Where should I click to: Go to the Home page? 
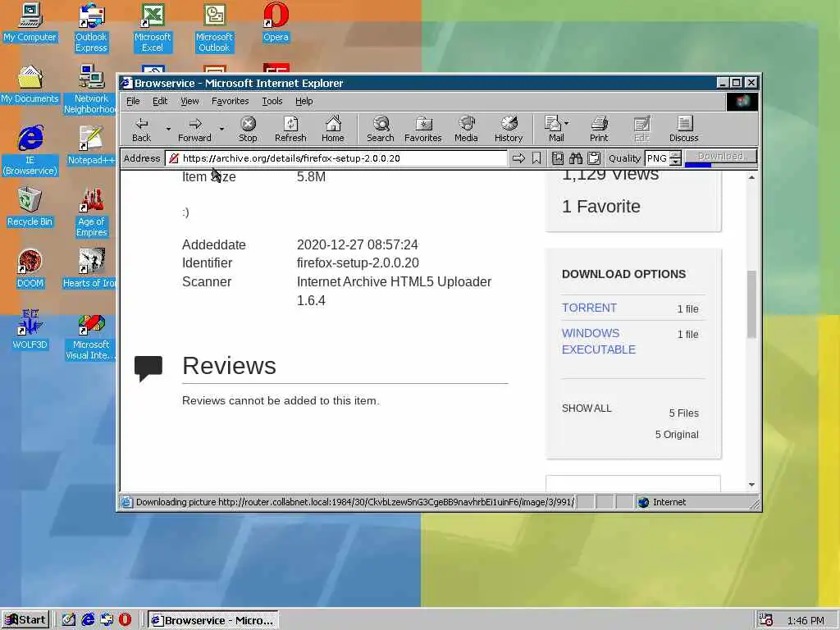tap(333, 129)
